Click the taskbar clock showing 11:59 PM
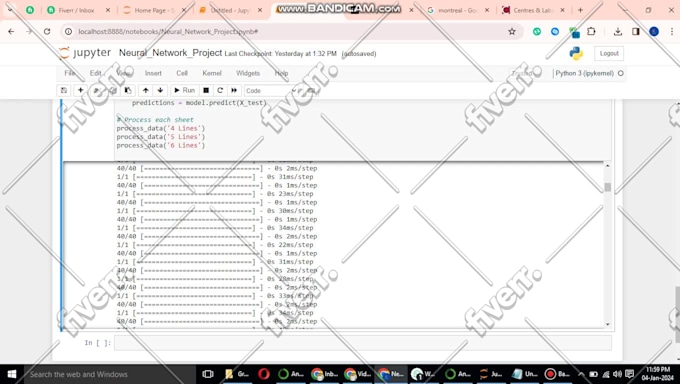680x384 pixels. 658,374
